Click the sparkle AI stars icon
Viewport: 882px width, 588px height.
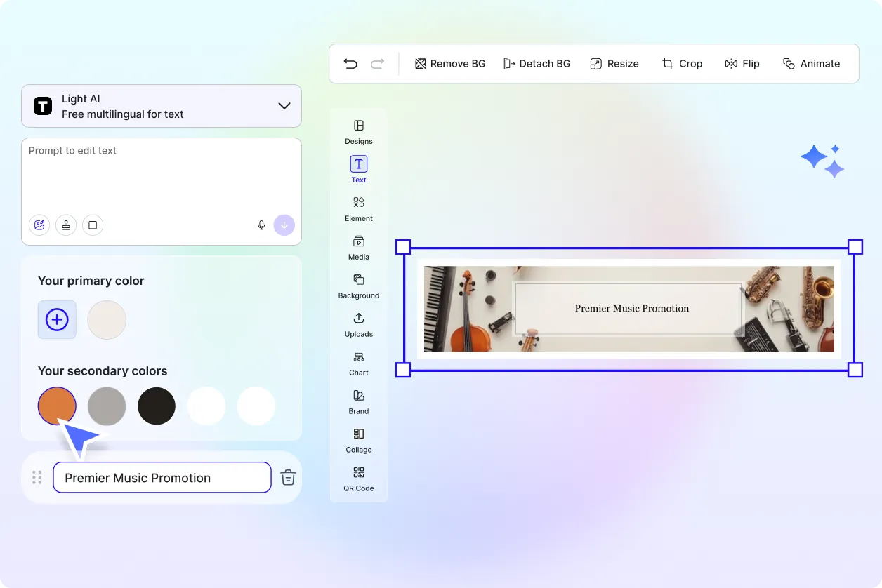822,161
